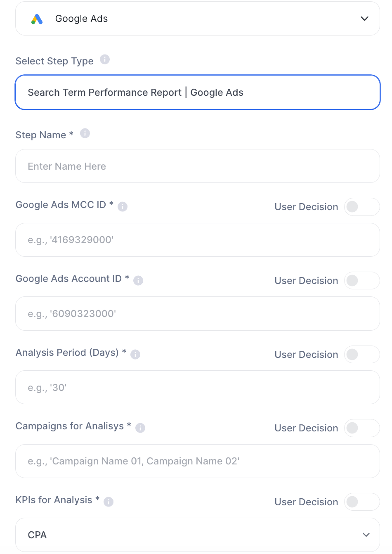View info icon for Google Ads Account ID
This screenshot has width=392, height=554.
[138, 280]
